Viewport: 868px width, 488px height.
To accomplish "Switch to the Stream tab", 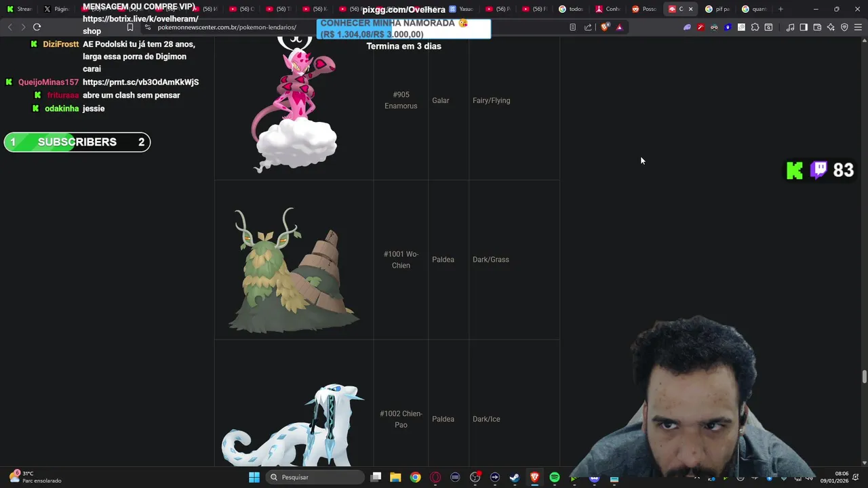I will 20,9.
